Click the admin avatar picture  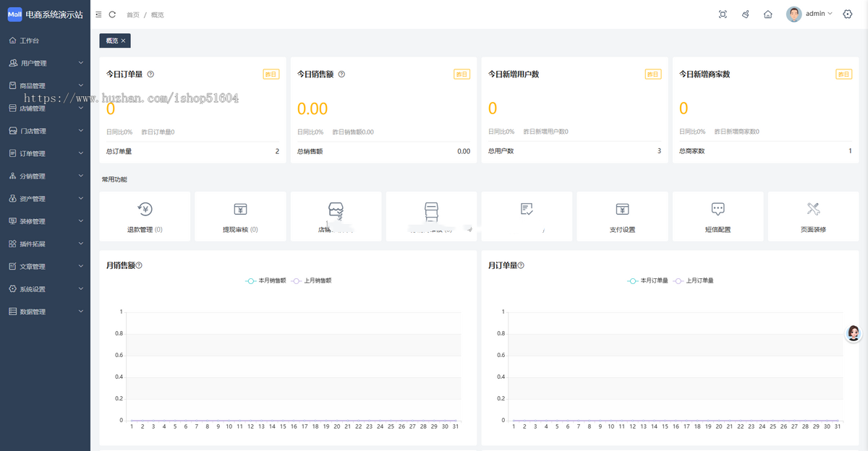click(x=794, y=14)
